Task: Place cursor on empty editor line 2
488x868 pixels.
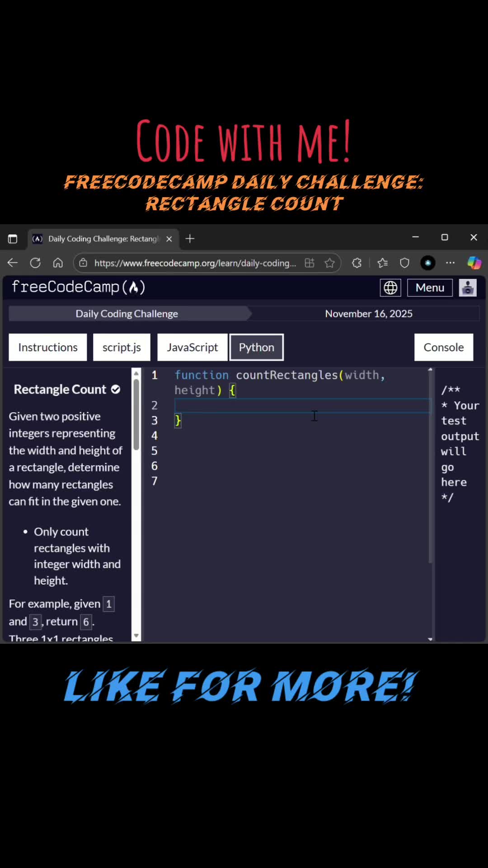Action: [x=303, y=406]
